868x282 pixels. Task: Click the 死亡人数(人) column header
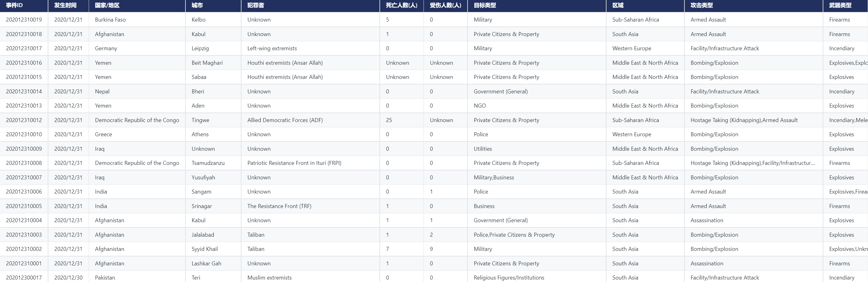[x=401, y=6]
